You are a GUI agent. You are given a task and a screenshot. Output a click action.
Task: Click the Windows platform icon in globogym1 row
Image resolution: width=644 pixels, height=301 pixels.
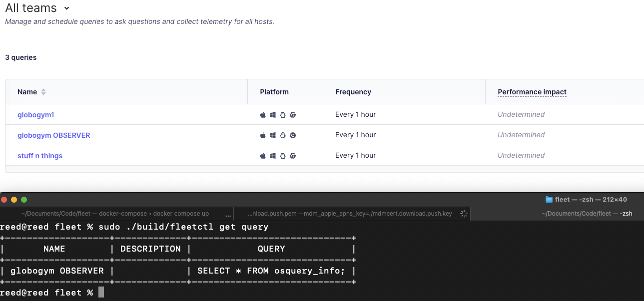(273, 115)
